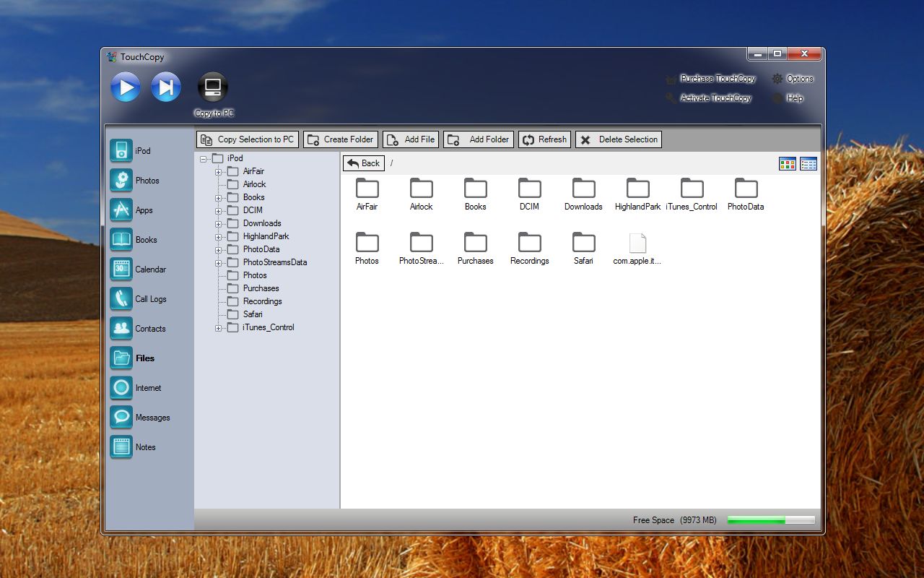Select the com.apple.it... file icon
Screen dimensions: 924x578
(638, 242)
